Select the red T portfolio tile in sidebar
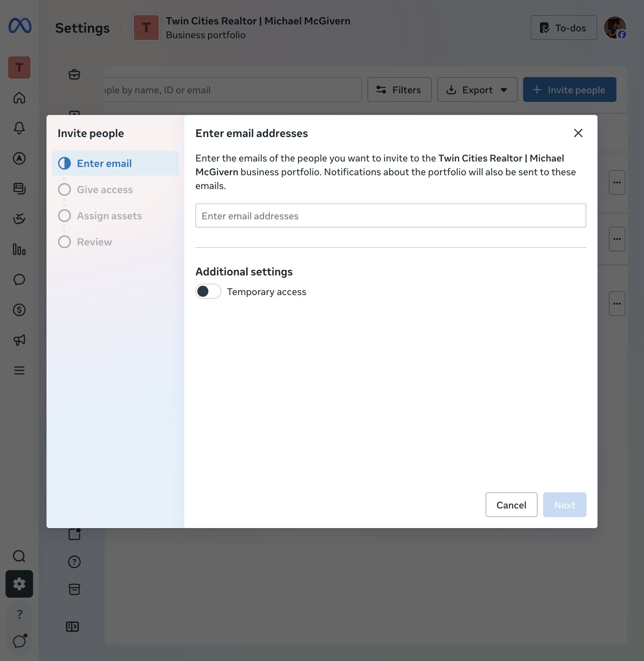The width and height of the screenshot is (644, 661). (19, 67)
